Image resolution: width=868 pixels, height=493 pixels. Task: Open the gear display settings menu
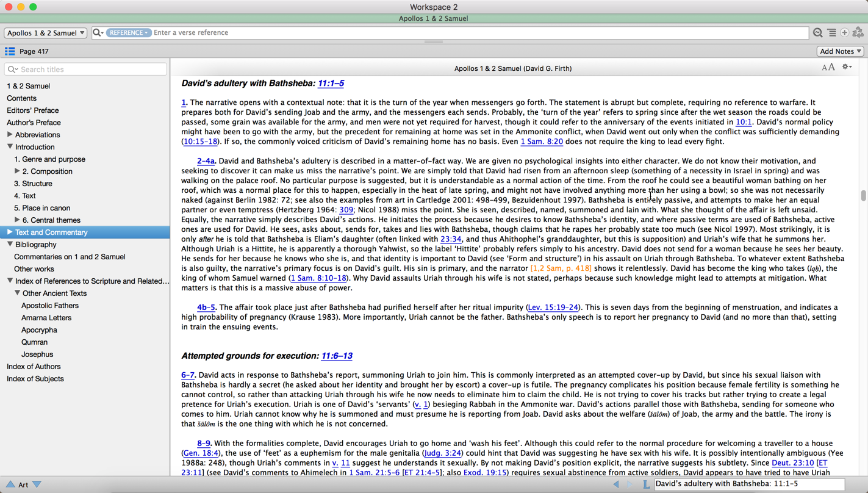coord(847,67)
